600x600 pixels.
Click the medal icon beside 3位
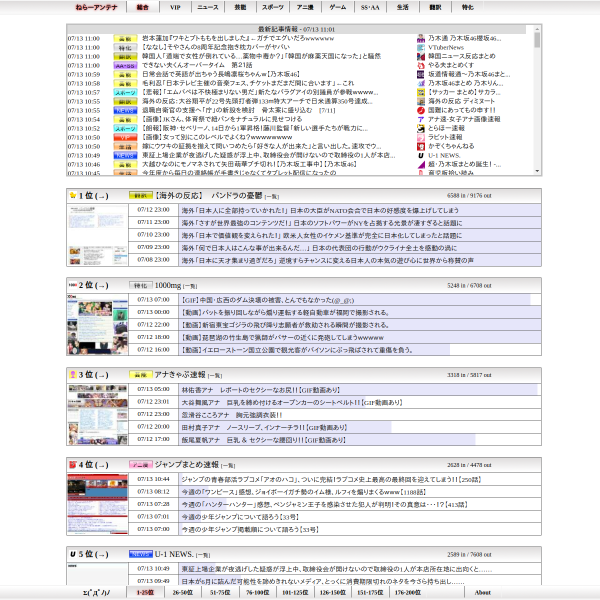[x=73, y=375]
